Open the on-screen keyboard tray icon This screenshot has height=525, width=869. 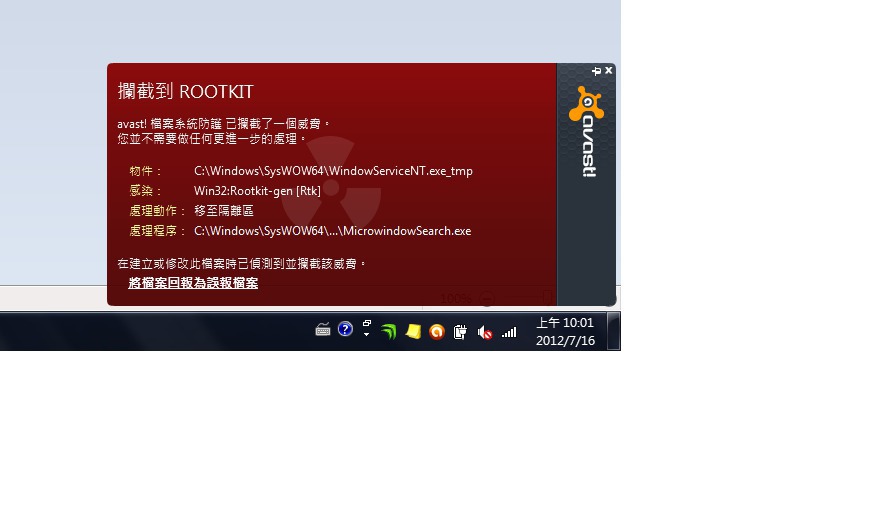pos(323,330)
